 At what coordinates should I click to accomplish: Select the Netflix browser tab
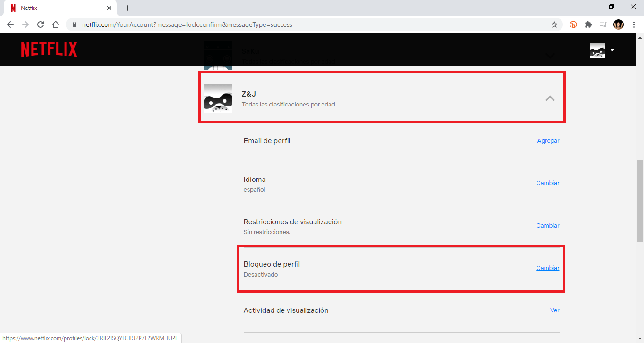click(60, 8)
